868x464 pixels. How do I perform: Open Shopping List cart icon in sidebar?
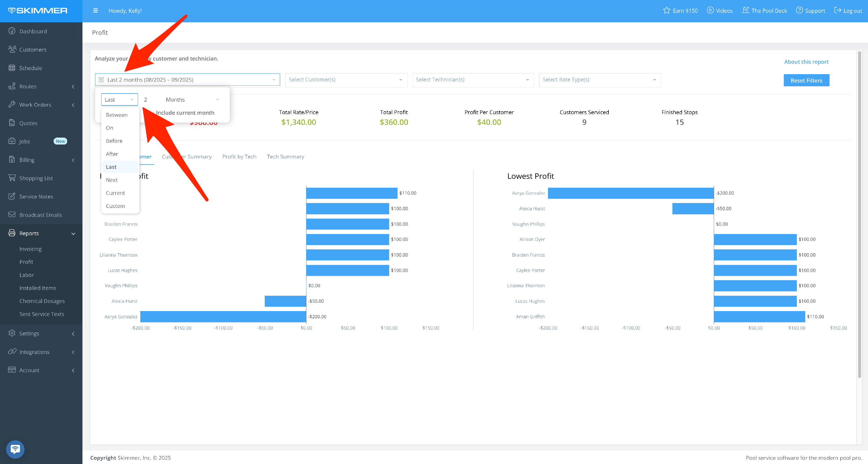[12, 178]
